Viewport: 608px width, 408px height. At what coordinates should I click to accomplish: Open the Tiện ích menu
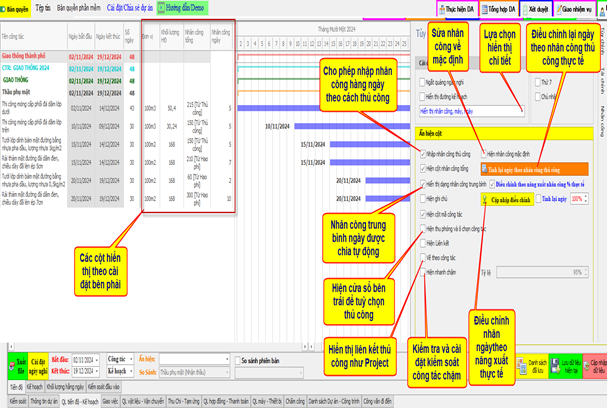pos(42,7)
